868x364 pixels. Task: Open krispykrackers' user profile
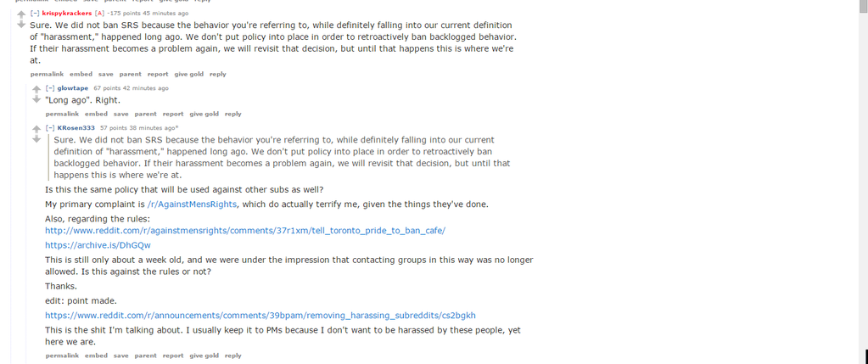click(x=67, y=14)
